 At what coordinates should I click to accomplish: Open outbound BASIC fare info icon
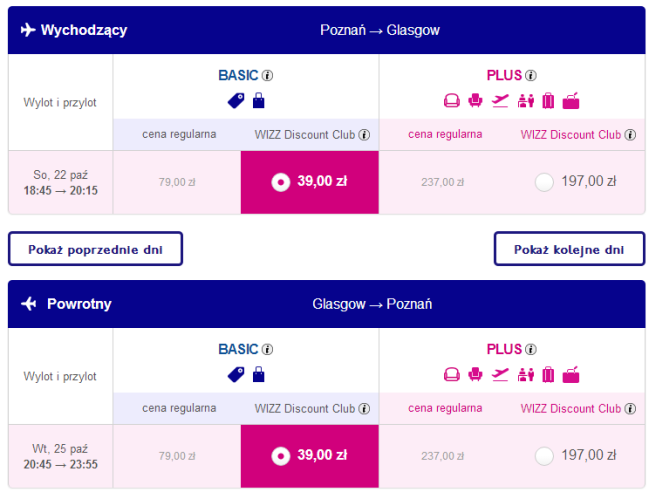pyautogui.click(x=267, y=75)
